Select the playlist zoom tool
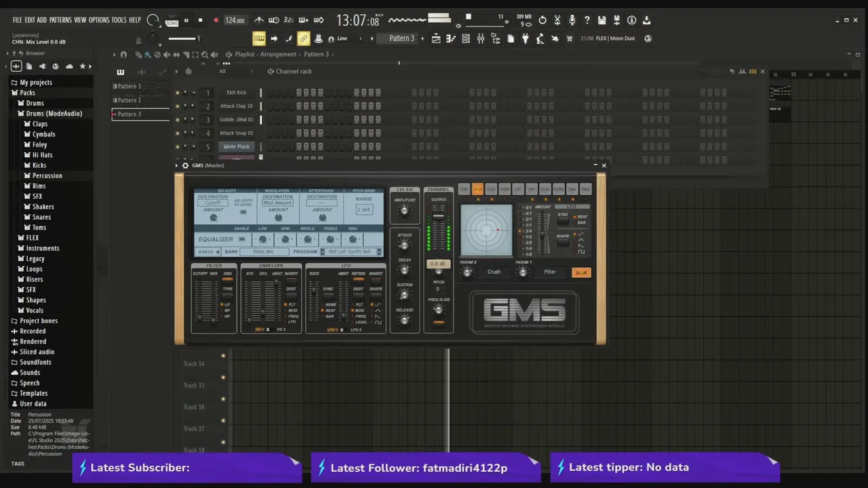The image size is (868, 488). point(204,54)
